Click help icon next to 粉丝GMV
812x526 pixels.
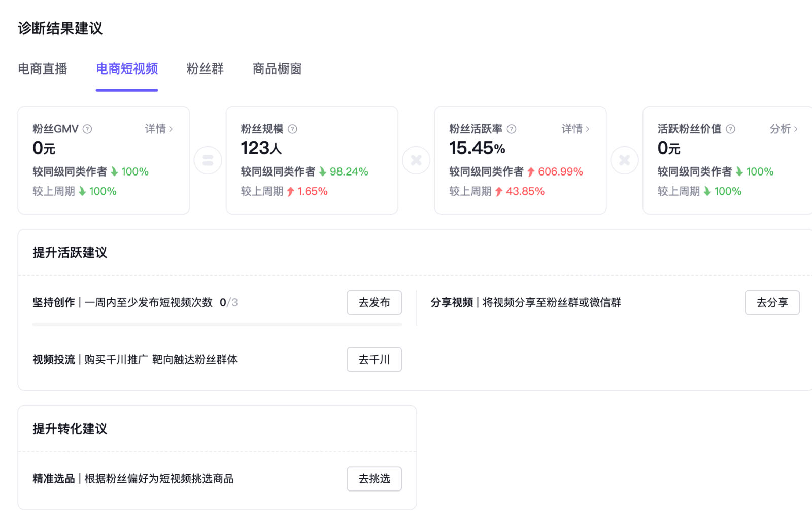pyautogui.click(x=87, y=129)
